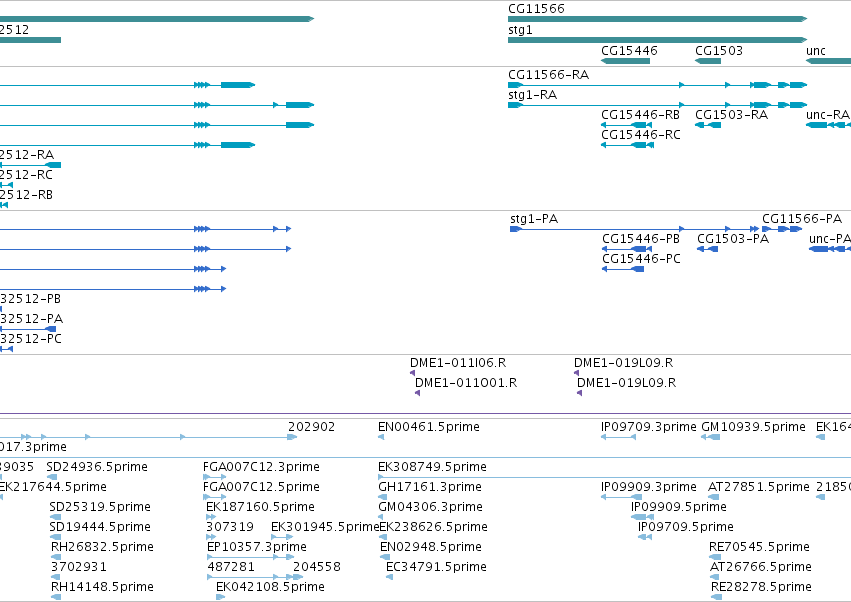This screenshot has height=602, width=851.
Task: Select EK308749.5prime EST
Action: pos(614,477)
